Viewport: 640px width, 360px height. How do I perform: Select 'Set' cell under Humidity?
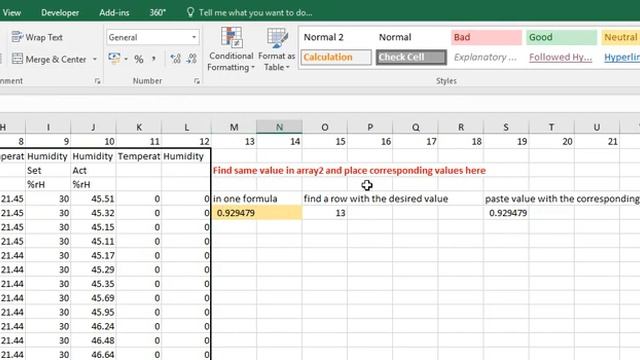pyautogui.click(x=48, y=171)
